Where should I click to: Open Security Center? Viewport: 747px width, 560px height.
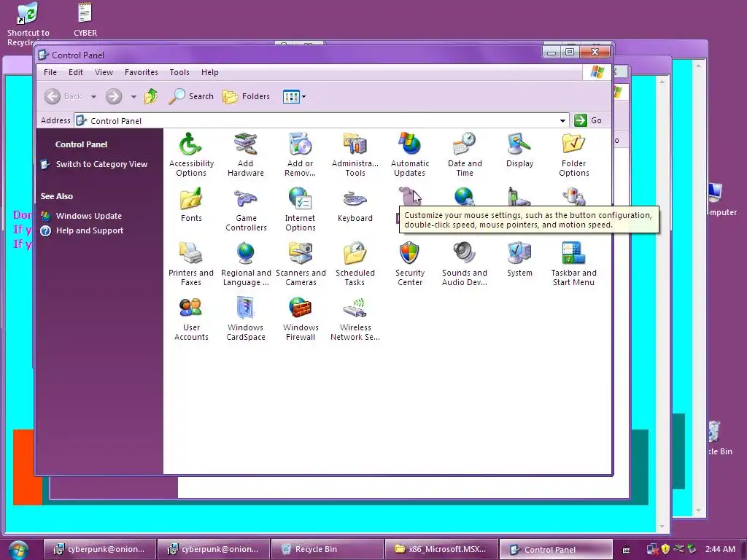(410, 264)
